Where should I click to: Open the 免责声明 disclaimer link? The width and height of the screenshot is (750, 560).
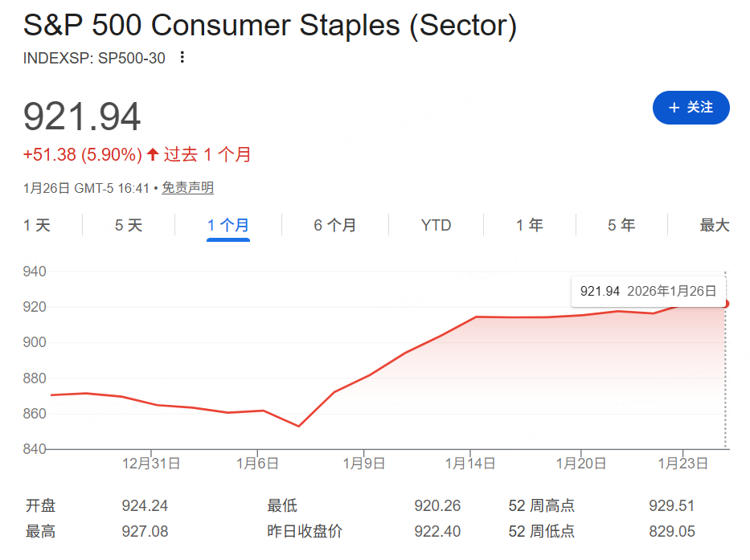pyautogui.click(x=188, y=188)
